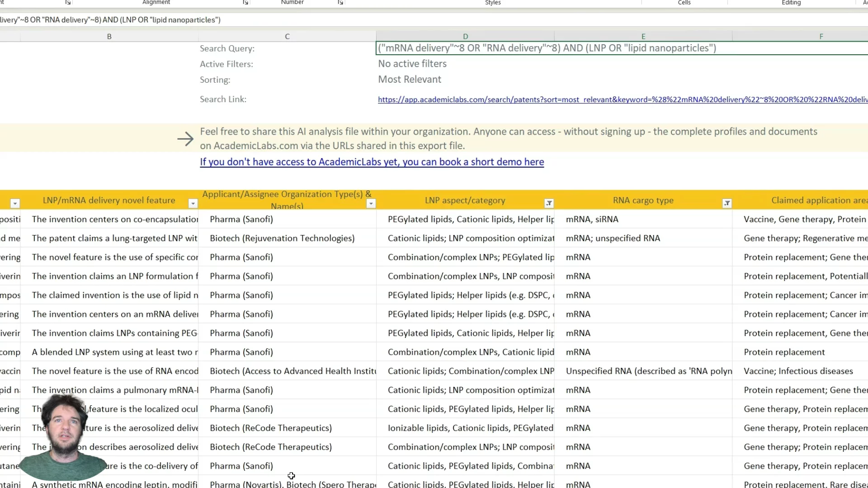This screenshot has height=488, width=868.
Task: Select the Search Query value cell
Action: [x=547, y=48]
